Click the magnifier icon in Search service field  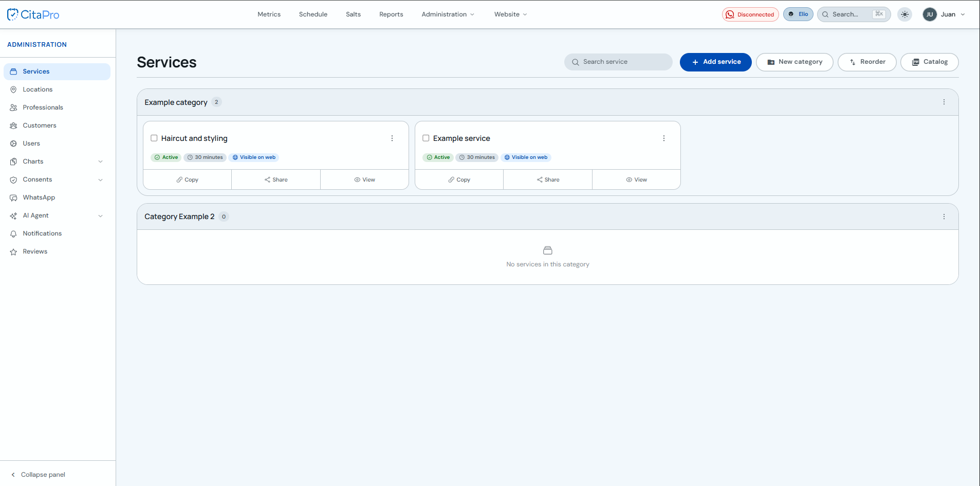coord(576,62)
